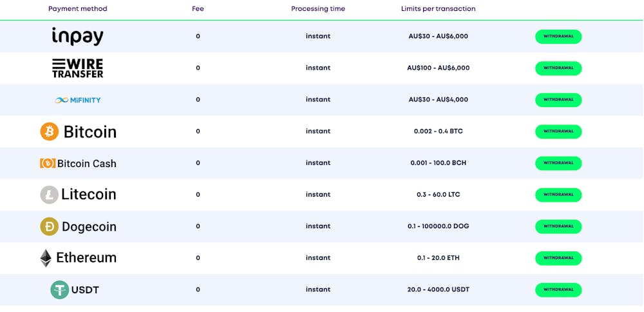
Task: Click Withdrawal button for USDT
Action: (x=558, y=290)
